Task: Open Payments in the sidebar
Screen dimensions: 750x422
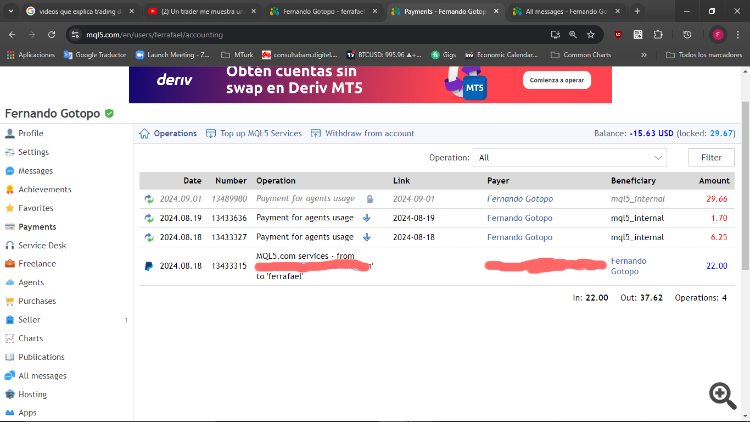Action: [37, 227]
